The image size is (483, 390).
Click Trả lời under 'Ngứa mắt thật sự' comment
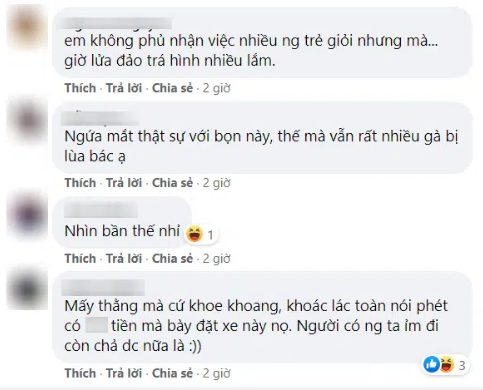coord(124,183)
